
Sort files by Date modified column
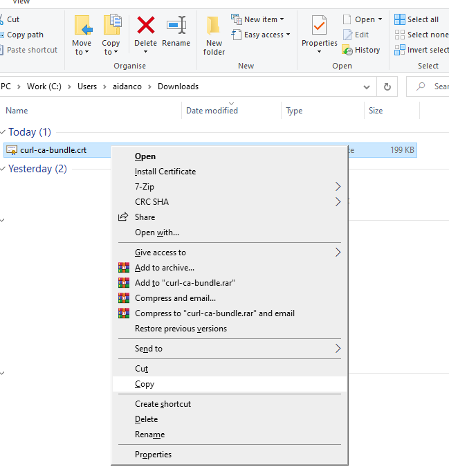[212, 111]
